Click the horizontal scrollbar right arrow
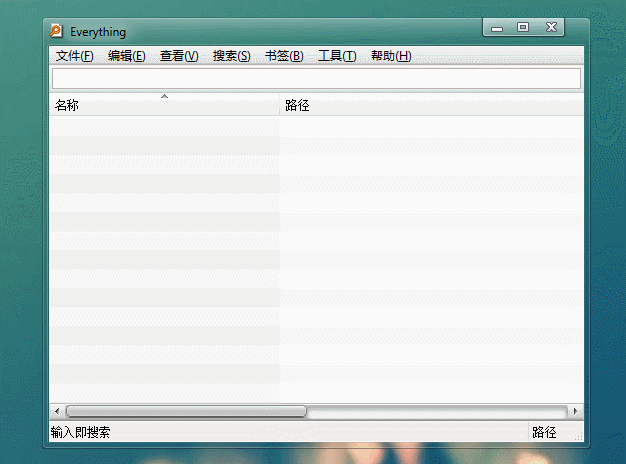The height and width of the screenshot is (464, 626). coord(574,411)
